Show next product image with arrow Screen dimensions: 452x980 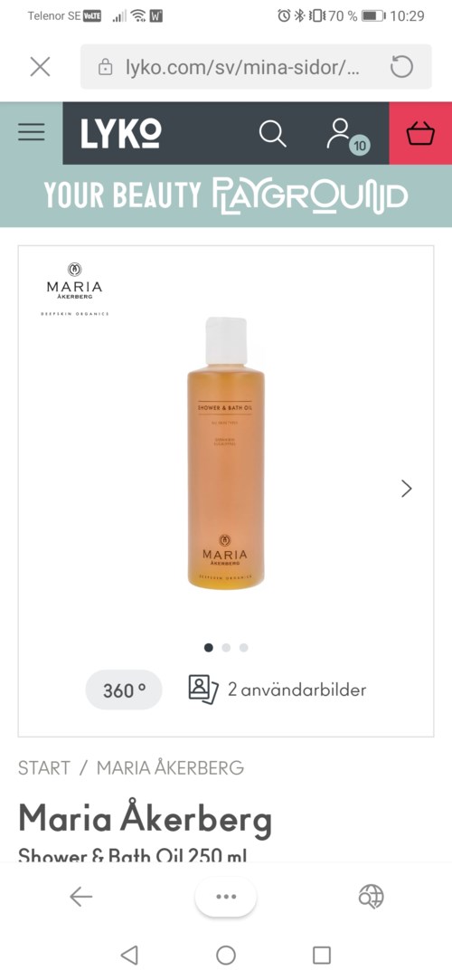point(407,488)
